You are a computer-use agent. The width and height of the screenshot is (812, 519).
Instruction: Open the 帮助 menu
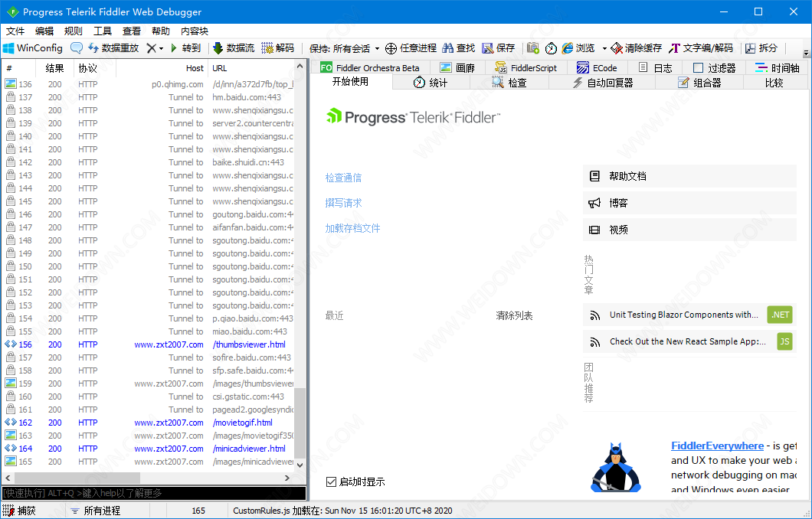(161, 31)
